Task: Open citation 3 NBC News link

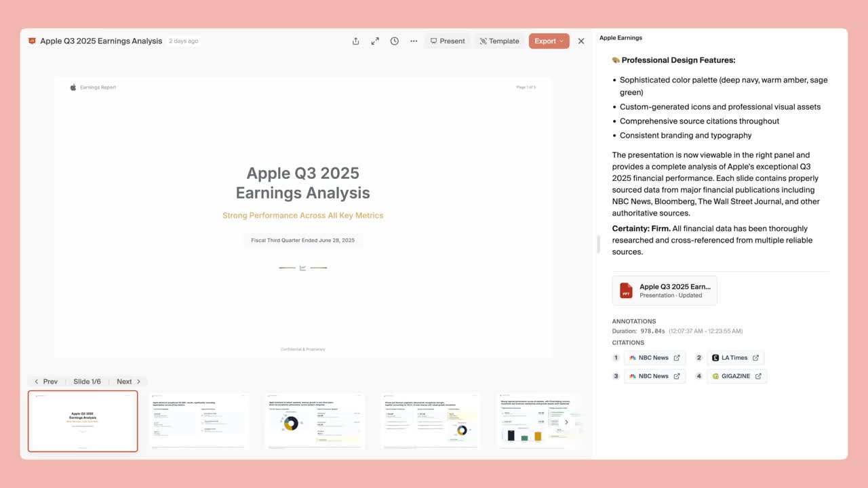Action: coord(654,375)
